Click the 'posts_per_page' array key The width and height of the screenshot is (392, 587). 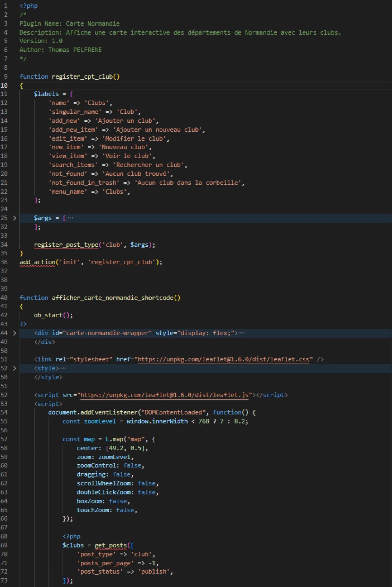(x=105, y=563)
